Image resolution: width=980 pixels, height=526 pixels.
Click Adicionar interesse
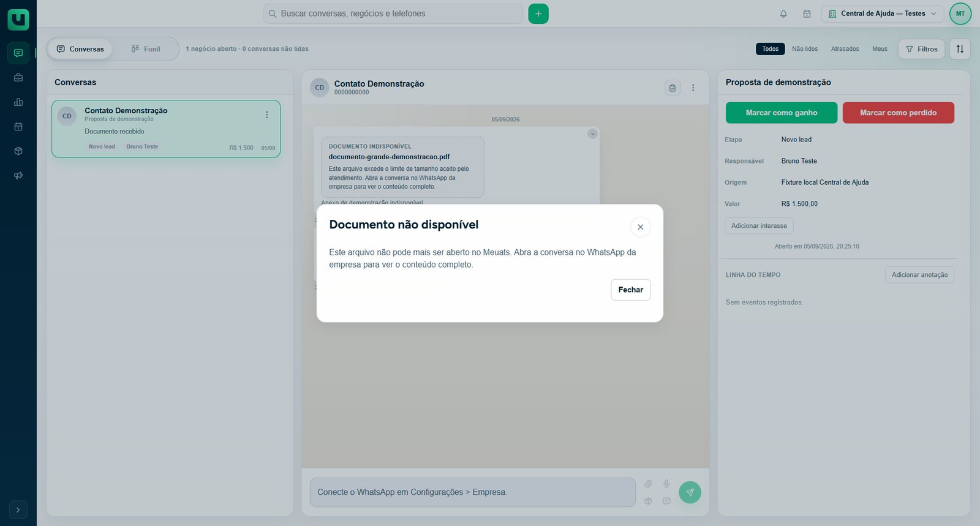(x=759, y=226)
